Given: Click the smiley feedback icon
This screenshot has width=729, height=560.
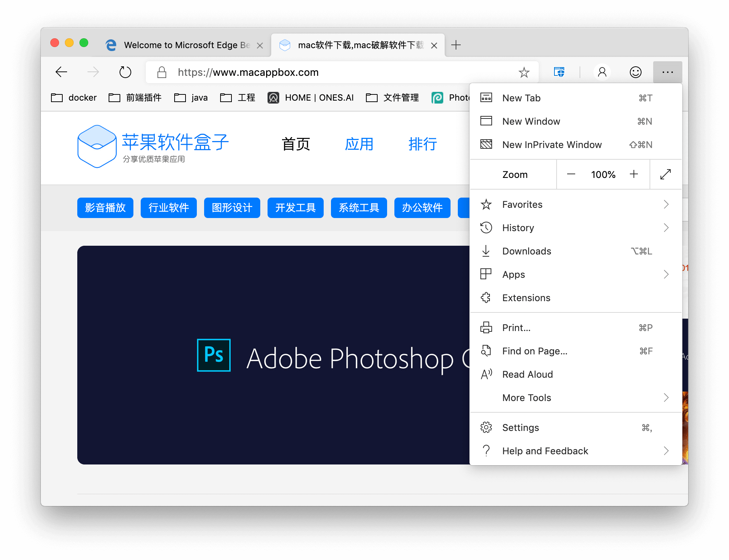Looking at the screenshot, I should click(635, 72).
